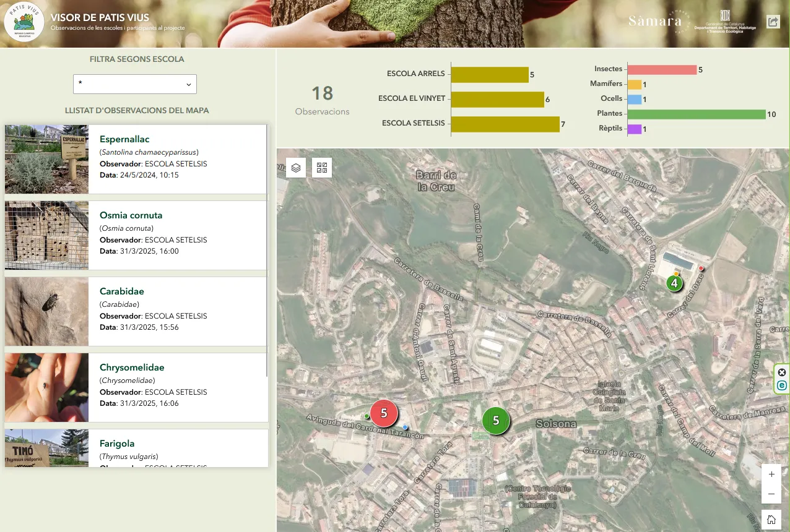The height and width of the screenshot is (532, 790).
Task: Click the 'FILTRA SEGONS ESCOLA' heading
Action: coord(137,60)
